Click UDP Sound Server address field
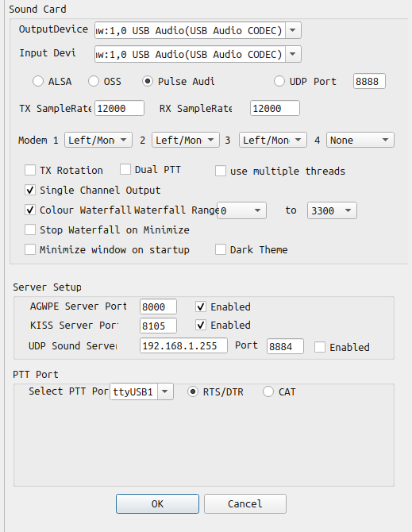The width and height of the screenshot is (412, 532). point(183,345)
